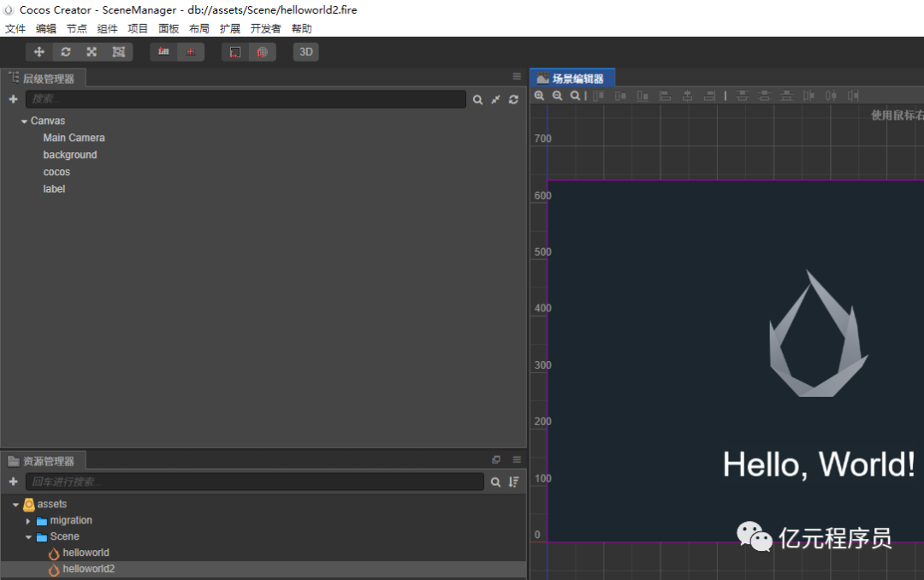Align selected nodes to left
The width and height of the screenshot is (924, 580).
tap(666, 96)
